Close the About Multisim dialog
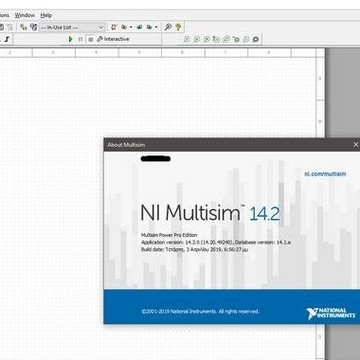The width and height of the screenshot is (360, 360). (x=355, y=145)
